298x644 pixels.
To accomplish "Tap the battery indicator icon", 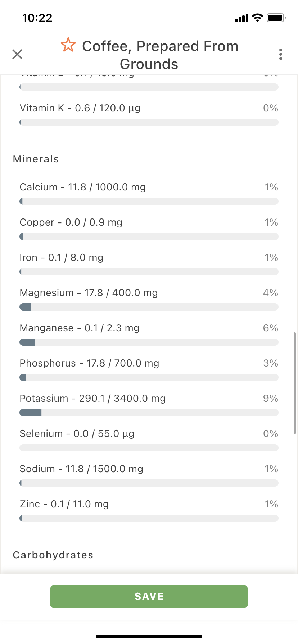I will (276, 18).
